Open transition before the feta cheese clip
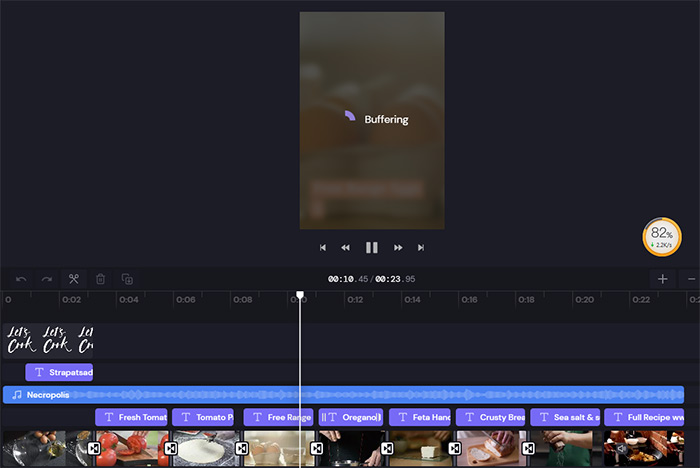Image resolution: width=700 pixels, height=468 pixels. click(x=387, y=448)
